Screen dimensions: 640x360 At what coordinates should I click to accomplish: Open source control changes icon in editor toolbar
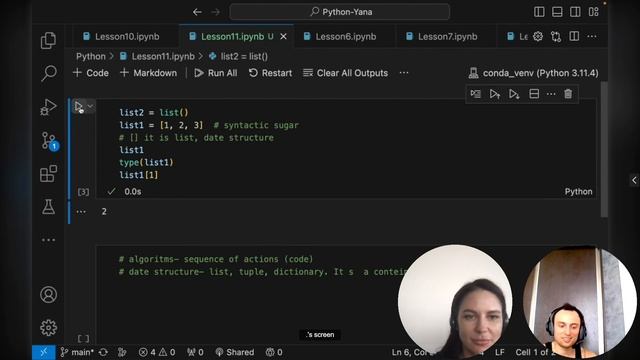(556, 37)
